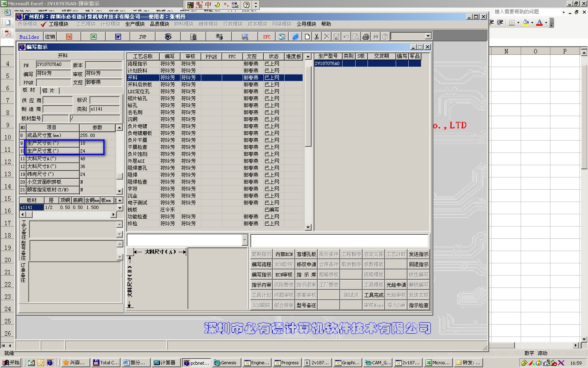Click the print preview magnifier icon
Viewport: 588px width, 368px height.
356,37
